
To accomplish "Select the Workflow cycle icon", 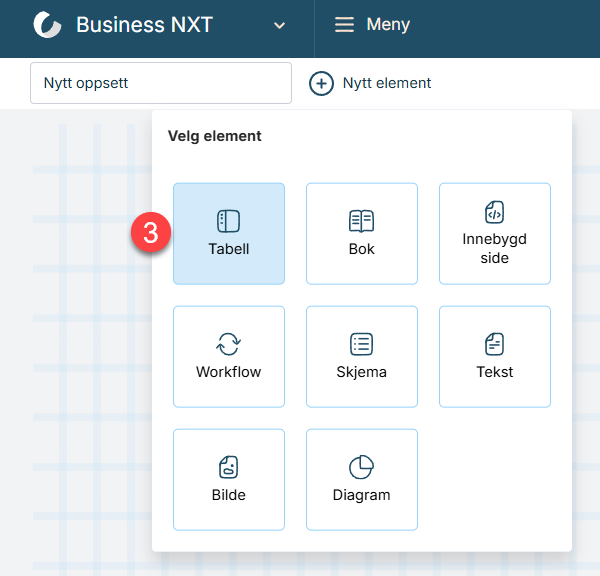I will (229, 344).
